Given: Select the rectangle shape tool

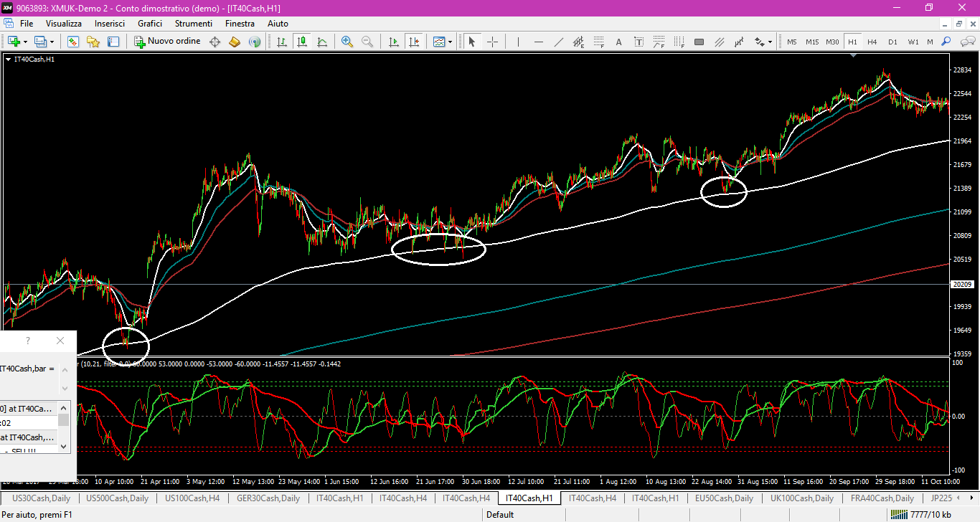Looking at the screenshot, I should pos(699,42).
